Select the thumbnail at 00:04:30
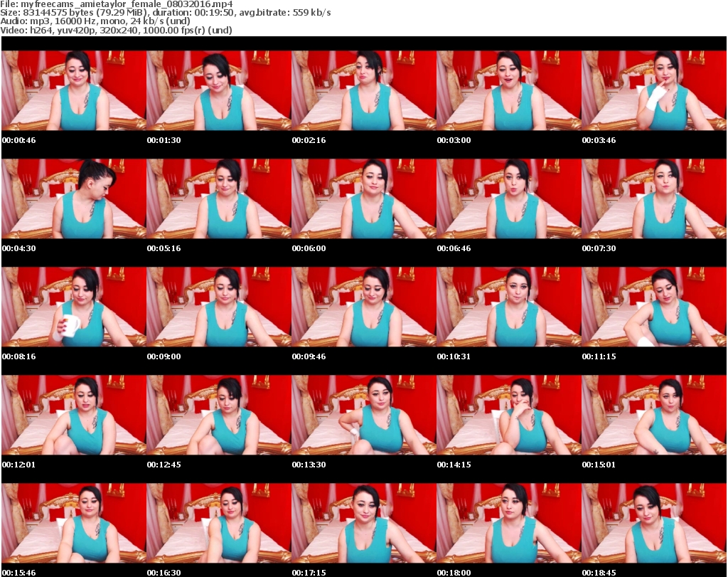This screenshot has width=728, height=577. click(74, 198)
